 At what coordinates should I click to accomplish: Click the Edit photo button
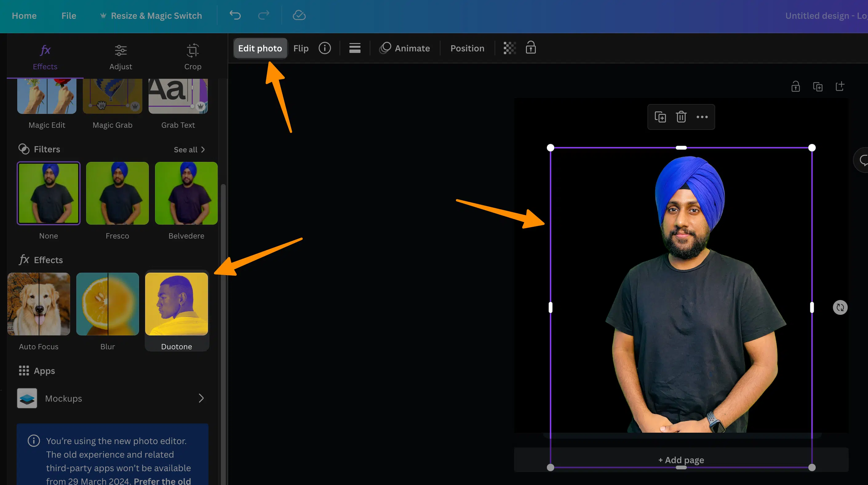260,48
